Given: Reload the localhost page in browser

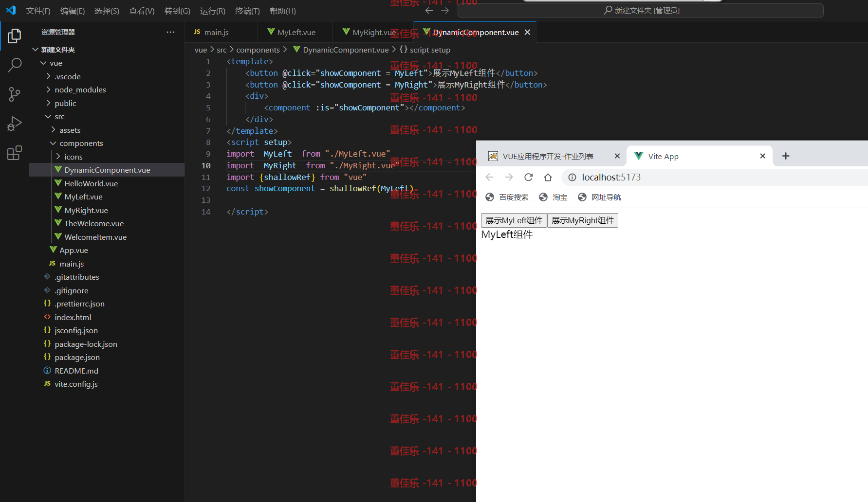Looking at the screenshot, I should (x=528, y=177).
